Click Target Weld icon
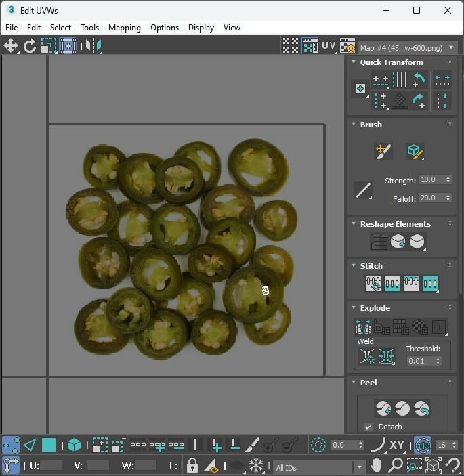 click(366, 355)
